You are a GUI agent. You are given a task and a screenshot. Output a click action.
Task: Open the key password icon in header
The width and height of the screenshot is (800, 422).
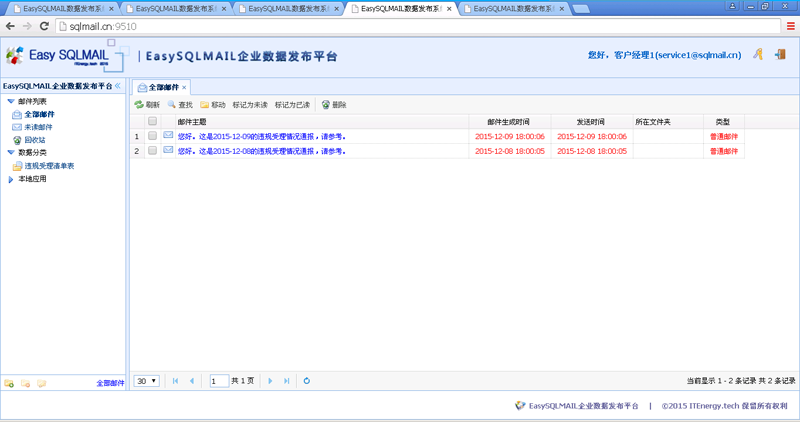pyautogui.click(x=759, y=54)
